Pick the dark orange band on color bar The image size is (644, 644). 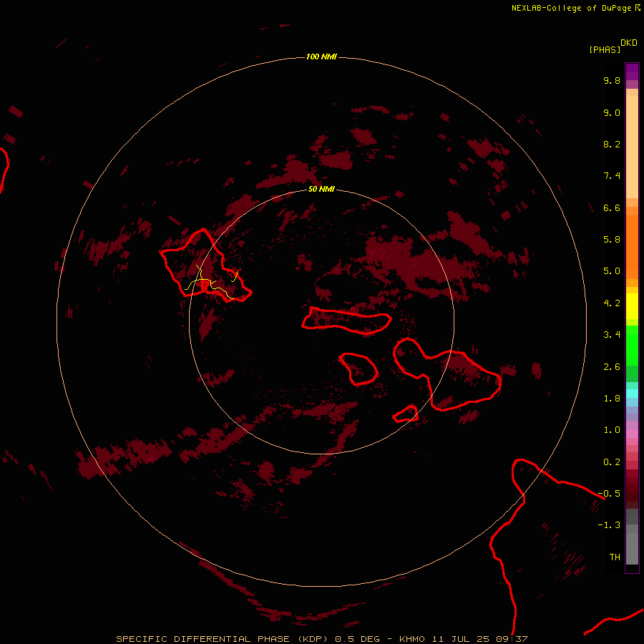click(x=632, y=248)
